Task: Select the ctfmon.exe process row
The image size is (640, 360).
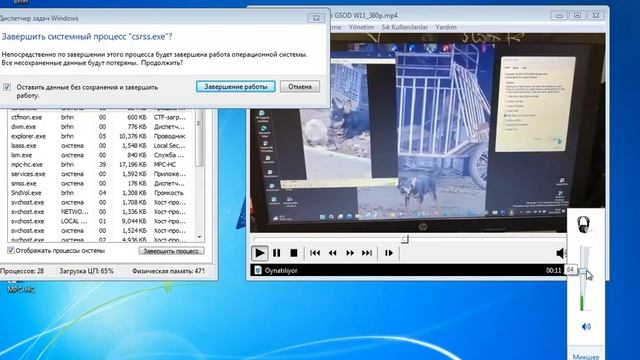Action: (101, 117)
